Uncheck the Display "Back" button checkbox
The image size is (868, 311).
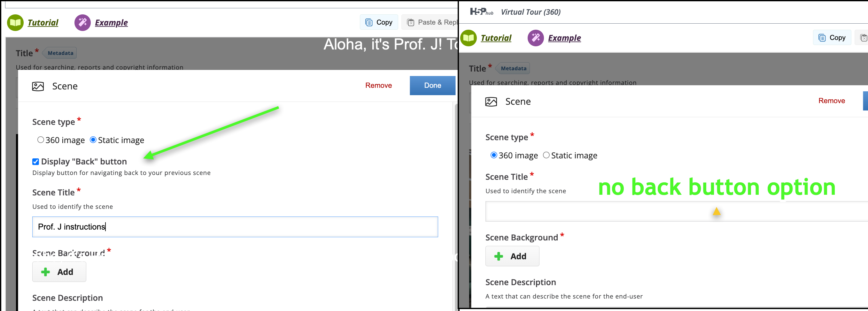pos(36,162)
